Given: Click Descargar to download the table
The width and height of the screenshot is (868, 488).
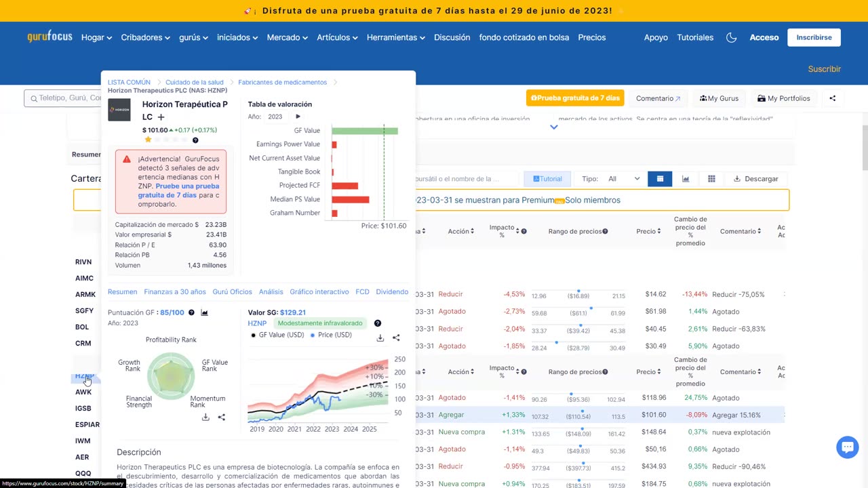Looking at the screenshot, I should [x=755, y=179].
